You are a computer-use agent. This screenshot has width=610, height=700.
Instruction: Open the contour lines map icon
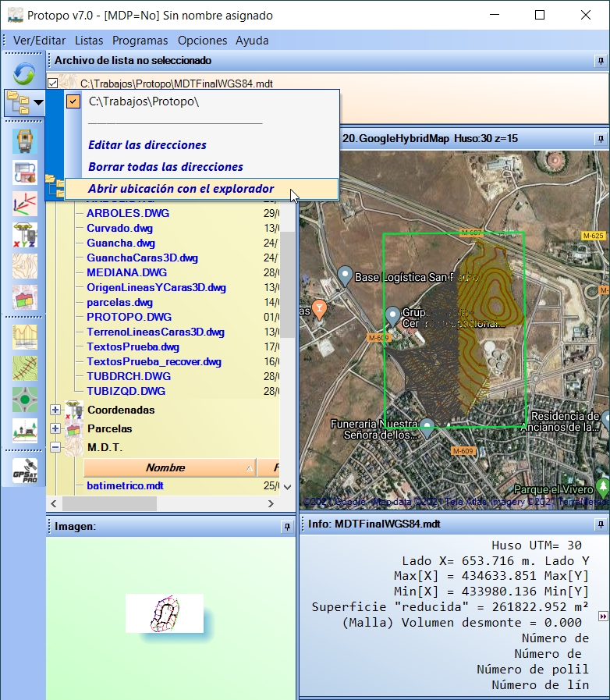[x=25, y=266]
